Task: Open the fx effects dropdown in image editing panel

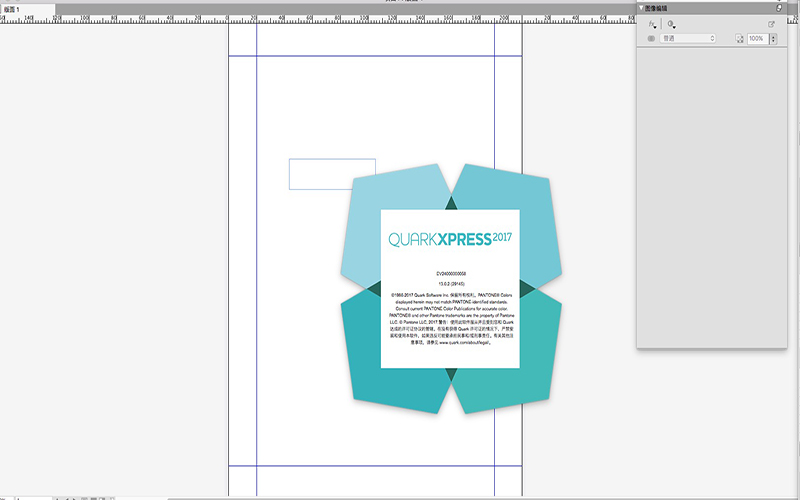Action: 652,24
